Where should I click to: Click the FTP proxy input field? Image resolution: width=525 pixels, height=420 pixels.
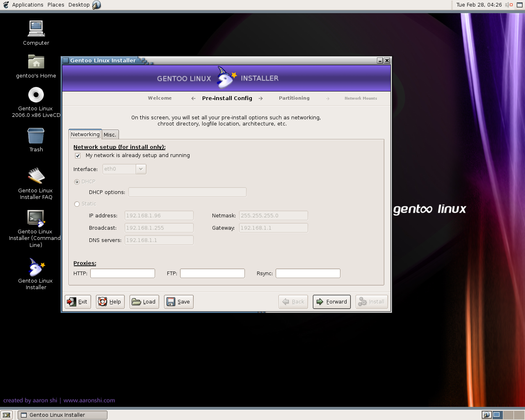pyautogui.click(x=212, y=274)
